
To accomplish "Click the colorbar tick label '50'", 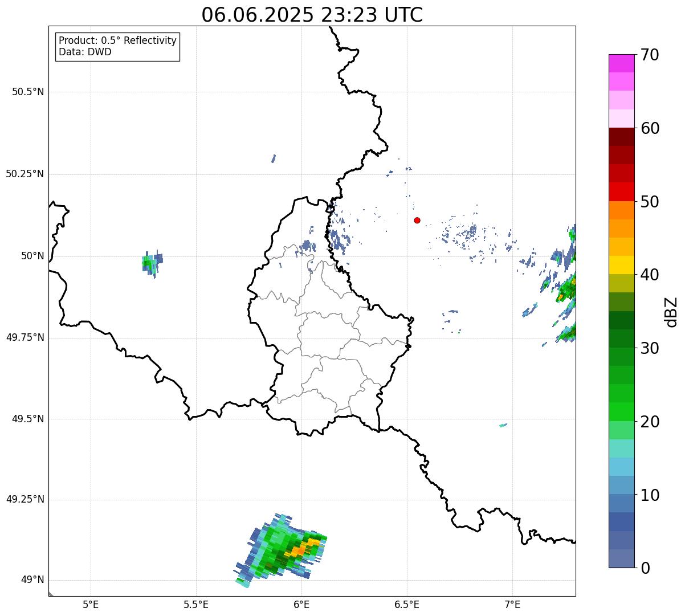I will [x=650, y=202].
